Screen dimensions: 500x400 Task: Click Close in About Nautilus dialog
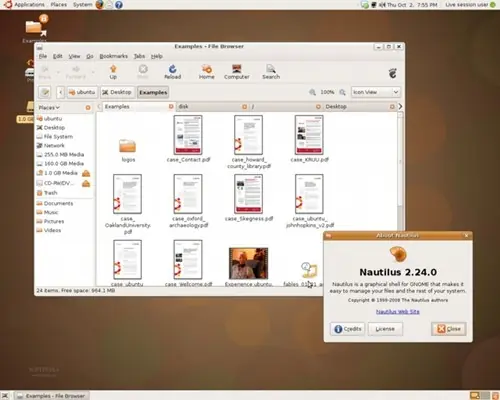449,329
